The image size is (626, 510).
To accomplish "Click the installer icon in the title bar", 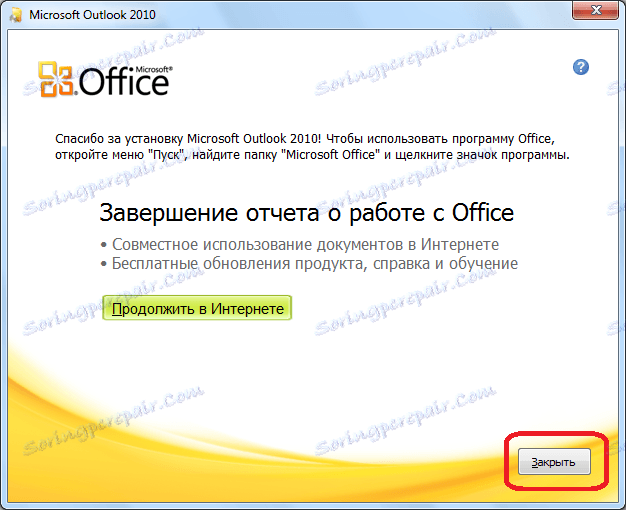I will pyautogui.click(x=16, y=15).
